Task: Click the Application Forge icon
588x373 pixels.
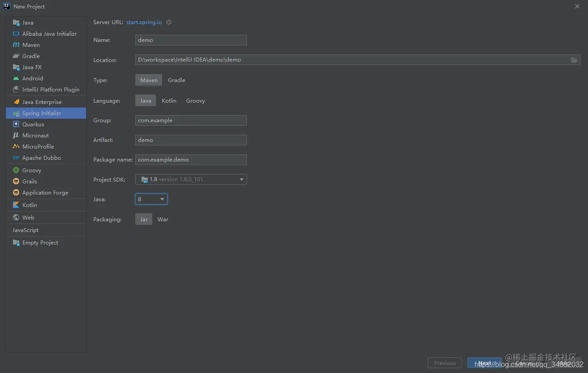Action: click(16, 192)
